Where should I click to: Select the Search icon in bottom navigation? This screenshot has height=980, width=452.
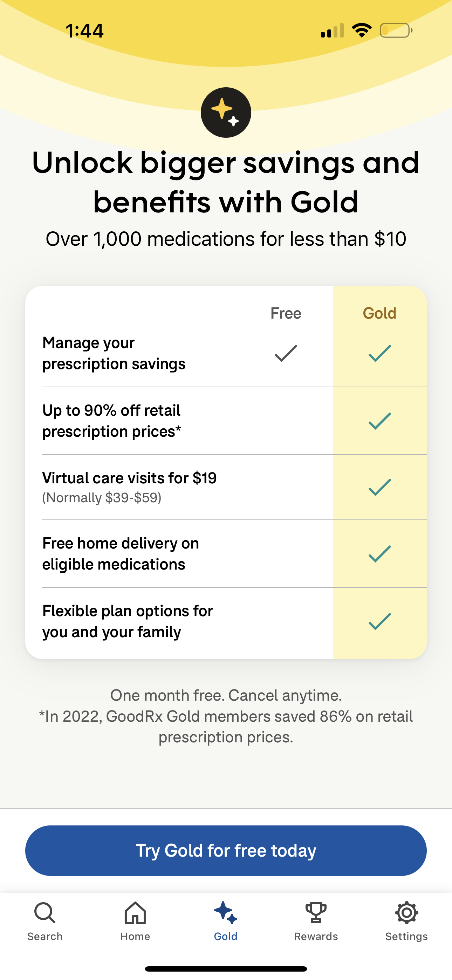click(x=45, y=913)
